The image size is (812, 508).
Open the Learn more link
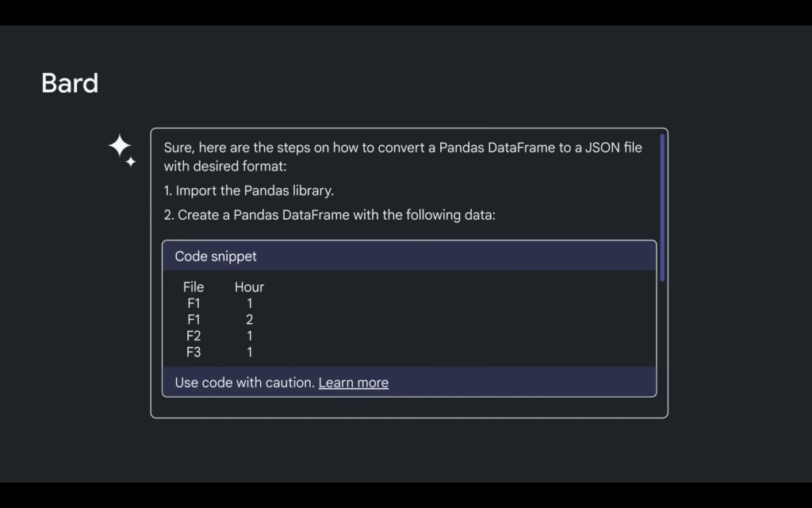point(353,383)
